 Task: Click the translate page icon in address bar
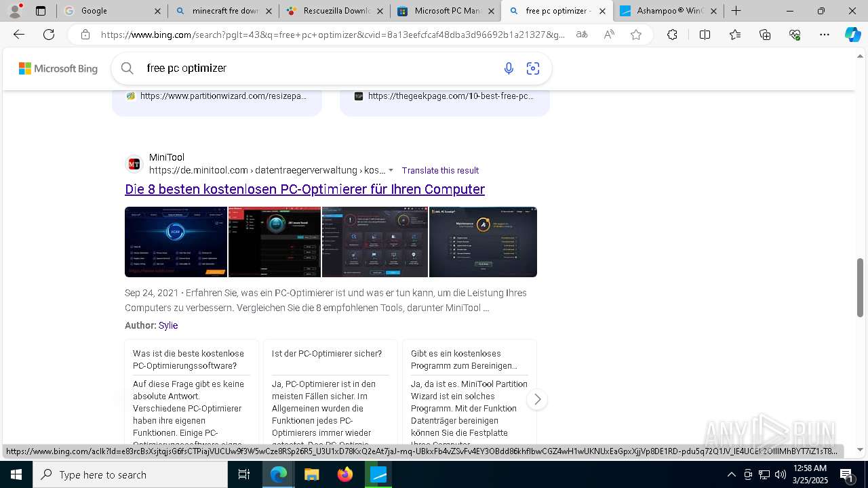[582, 35]
